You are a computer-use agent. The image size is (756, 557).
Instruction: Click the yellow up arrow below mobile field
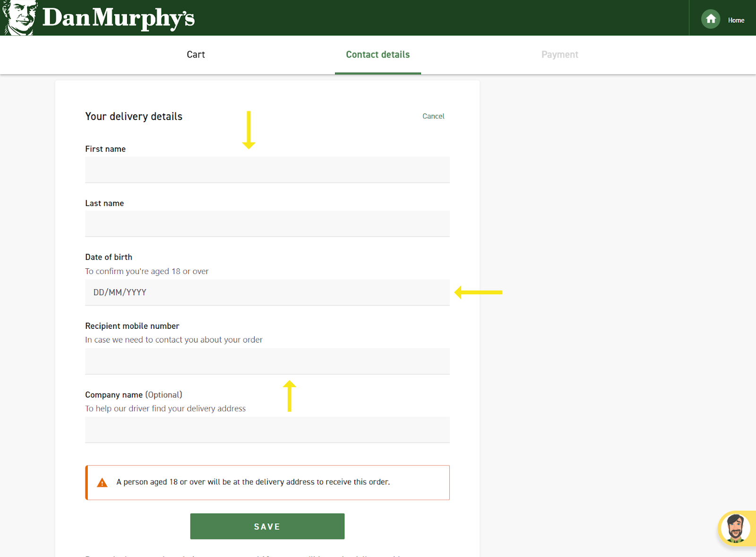pyautogui.click(x=290, y=396)
